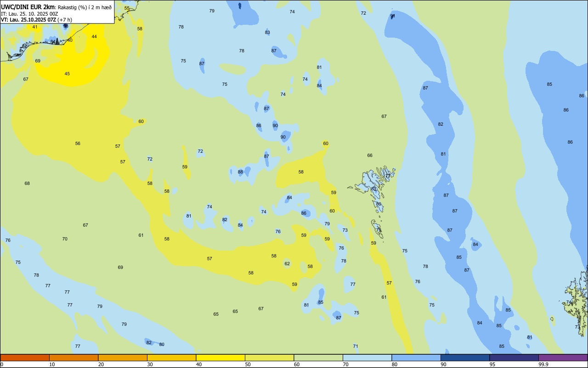This screenshot has height=368, width=588.
Task: Click the humidity value 66 near the islands
Action: (370, 156)
